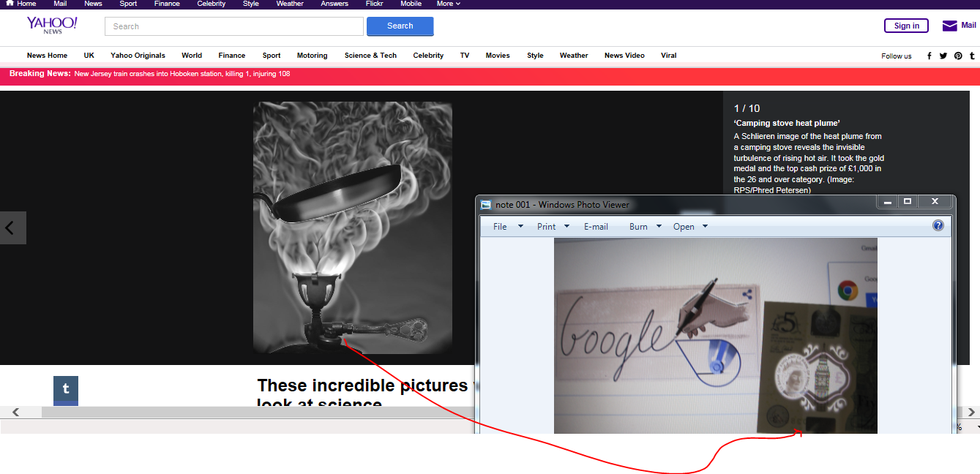The image size is (980, 474).
Task: Go to Sport in news navigation
Action: point(272,56)
